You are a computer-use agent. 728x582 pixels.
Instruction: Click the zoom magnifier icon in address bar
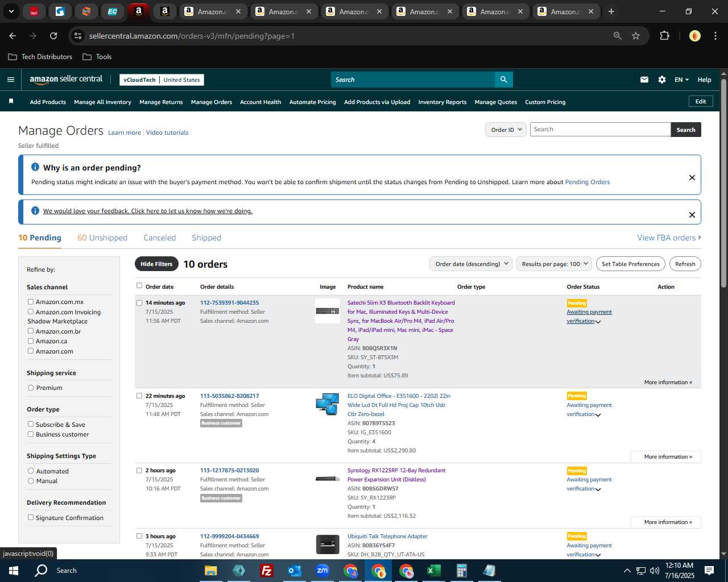(617, 36)
